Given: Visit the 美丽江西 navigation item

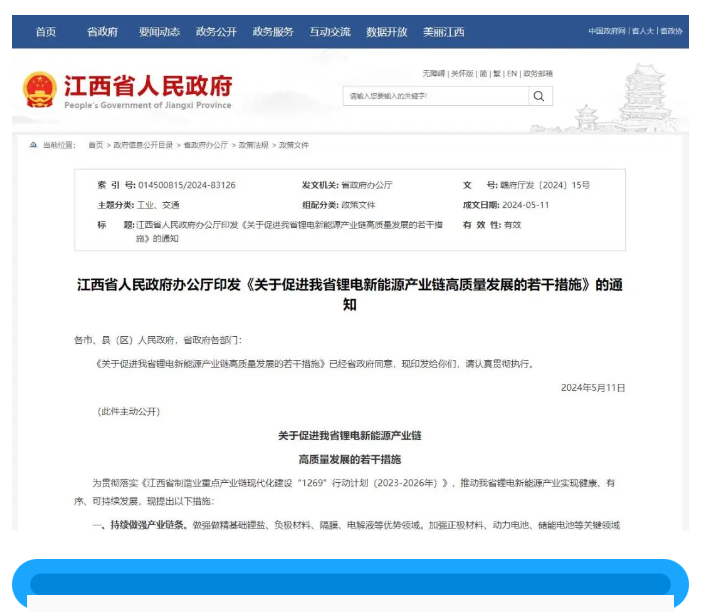Looking at the screenshot, I should coord(444,32).
